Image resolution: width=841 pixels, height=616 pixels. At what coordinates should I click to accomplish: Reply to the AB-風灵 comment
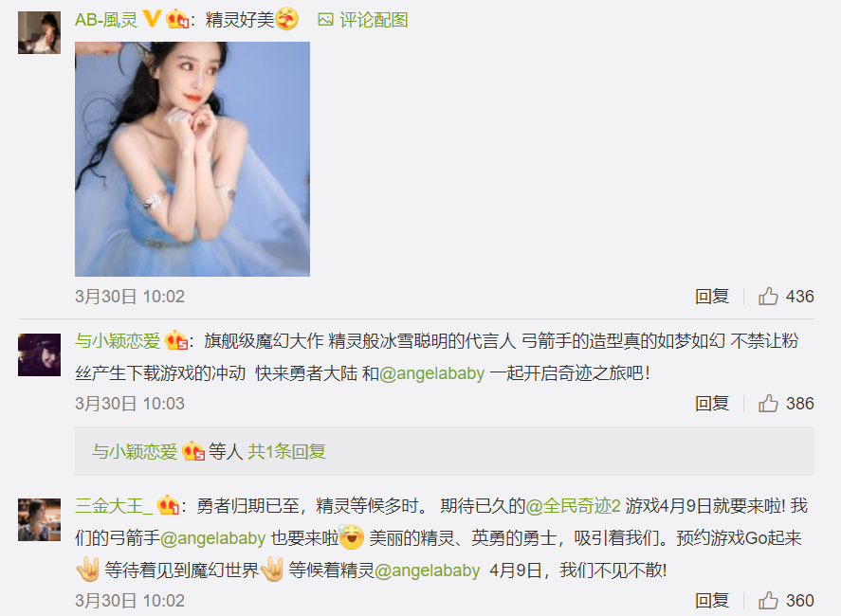[x=712, y=296]
